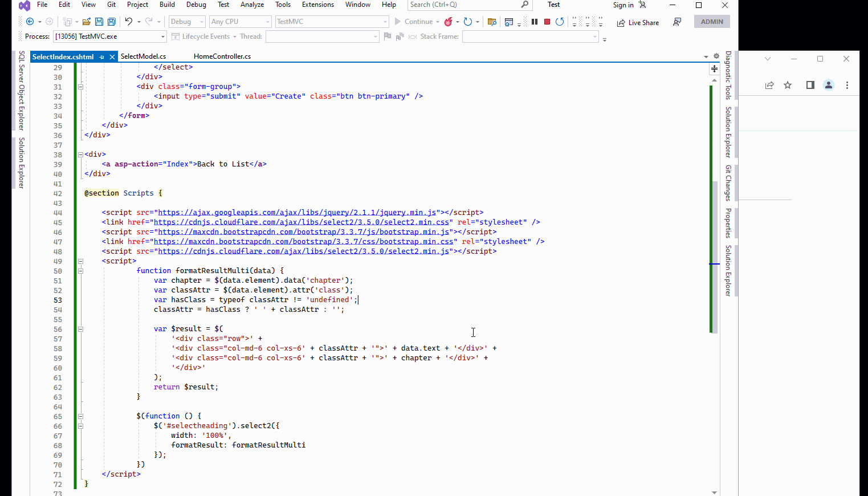The height and width of the screenshot is (496, 868).
Task: Undo the last edit
Action: click(x=129, y=22)
